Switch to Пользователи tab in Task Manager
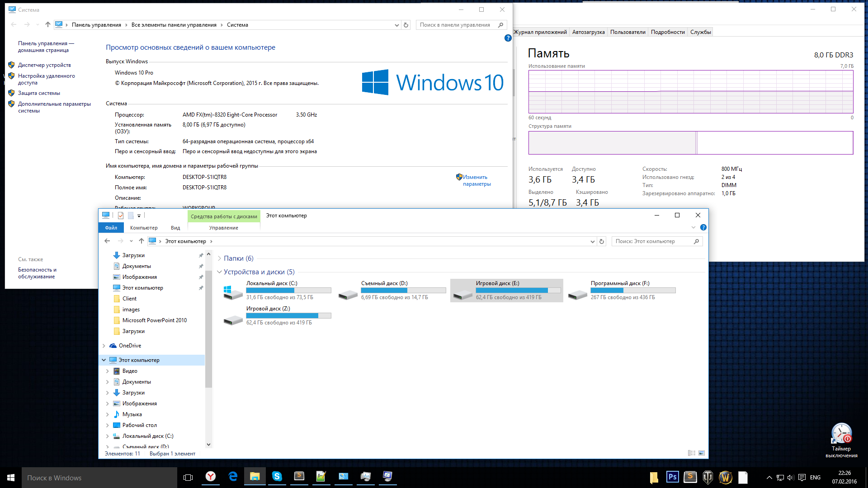 click(627, 32)
